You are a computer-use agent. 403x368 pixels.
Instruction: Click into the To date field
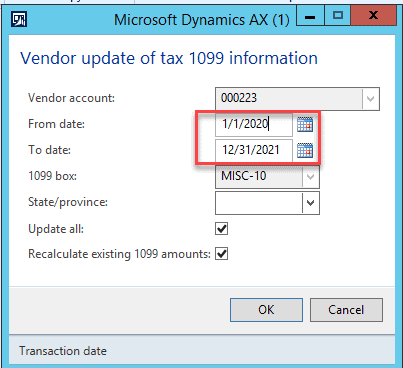(254, 150)
